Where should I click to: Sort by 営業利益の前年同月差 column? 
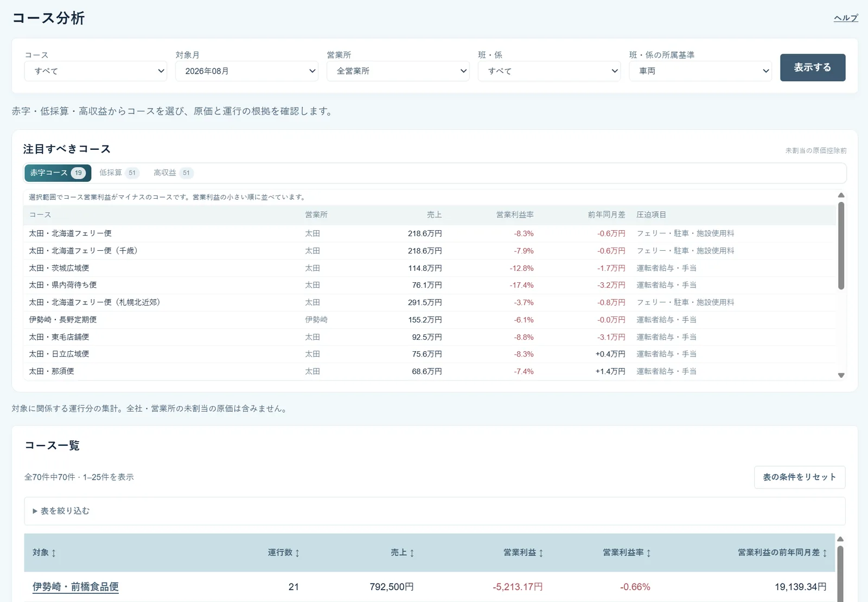(782, 553)
